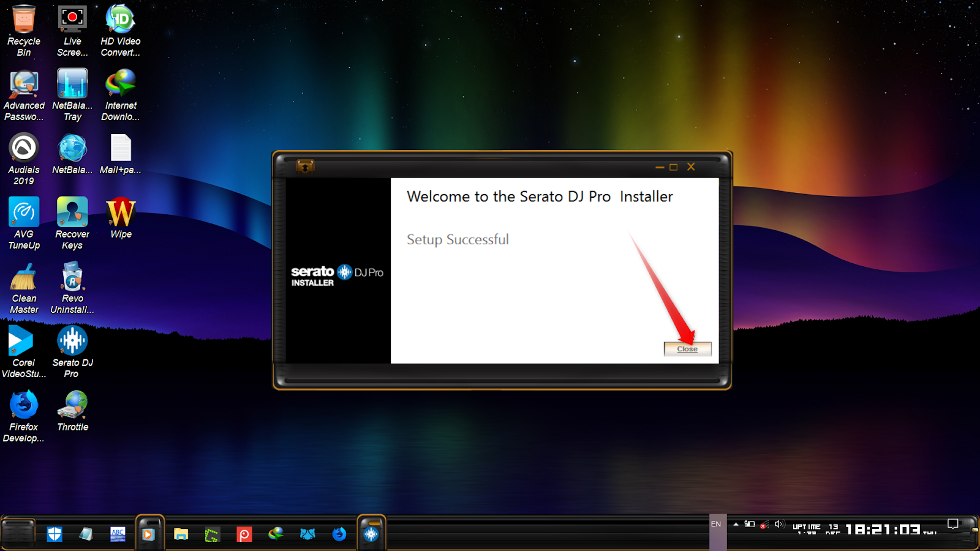The image size is (980, 551).
Task: Open Windows Defender shield on taskbar
Action: point(55,534)
